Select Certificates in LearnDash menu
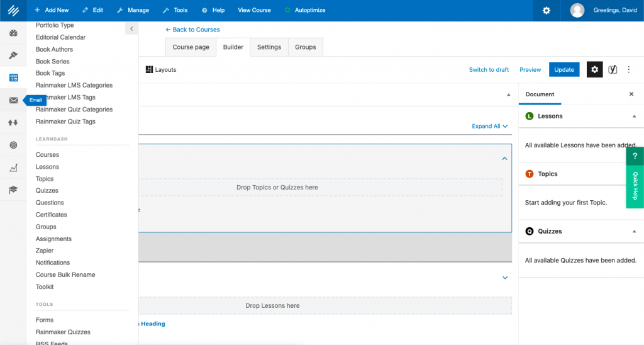 (x=52, y=215)
